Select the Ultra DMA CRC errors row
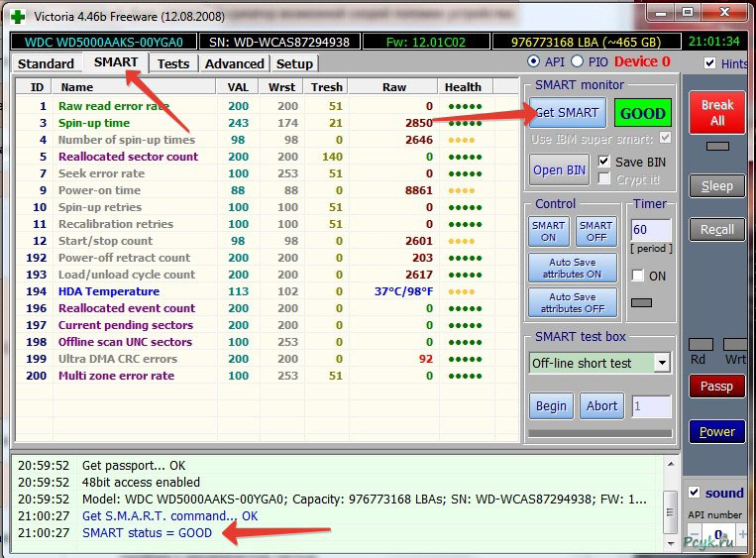756x558 pixels. [x=268, y=359]
